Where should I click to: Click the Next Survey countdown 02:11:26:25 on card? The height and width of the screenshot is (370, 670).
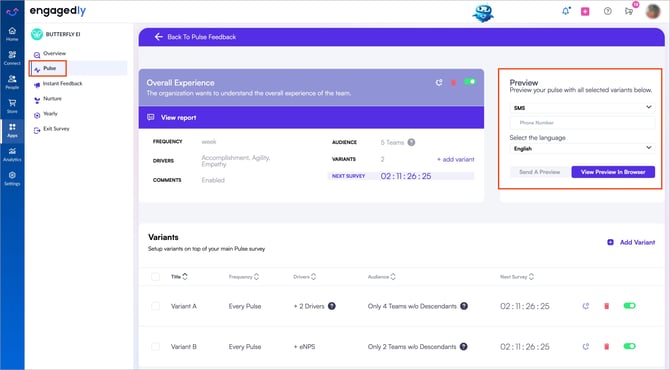pos(406,176)
